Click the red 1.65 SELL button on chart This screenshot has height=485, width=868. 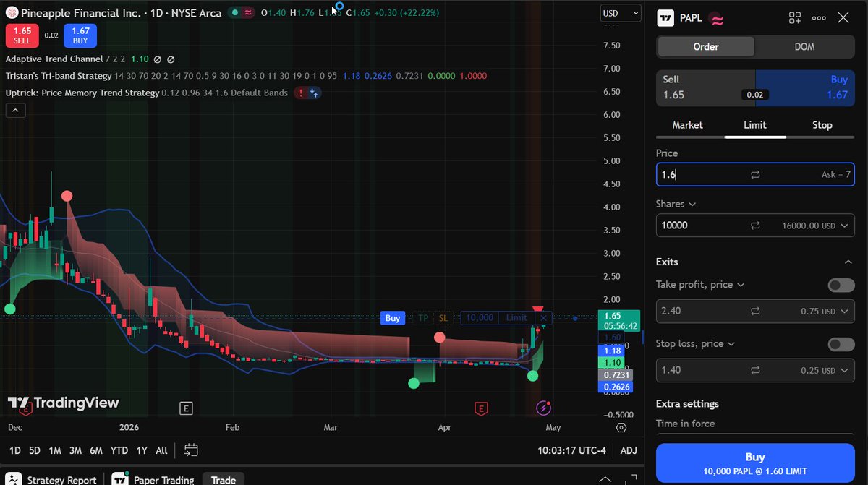[22, 35]
